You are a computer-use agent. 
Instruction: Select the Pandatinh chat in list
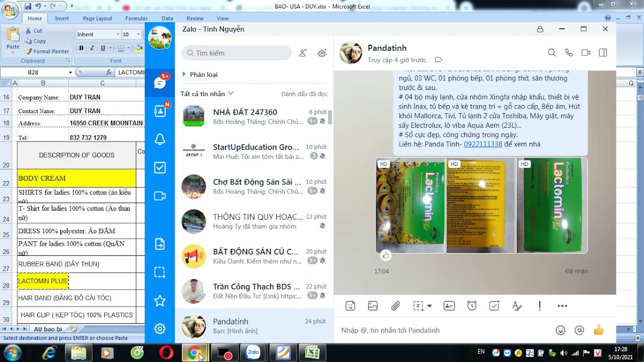point(254,326)
